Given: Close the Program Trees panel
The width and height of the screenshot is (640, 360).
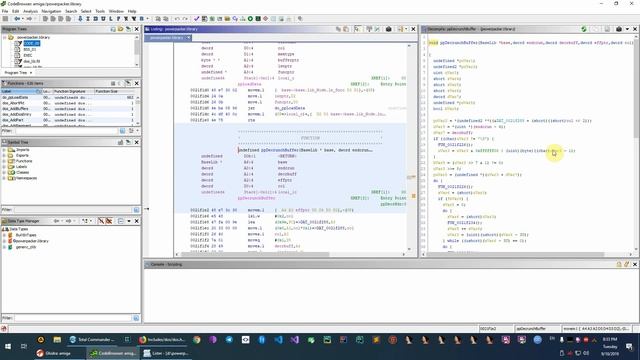Looking at the screenshot, I should click(x=137, y=29).
